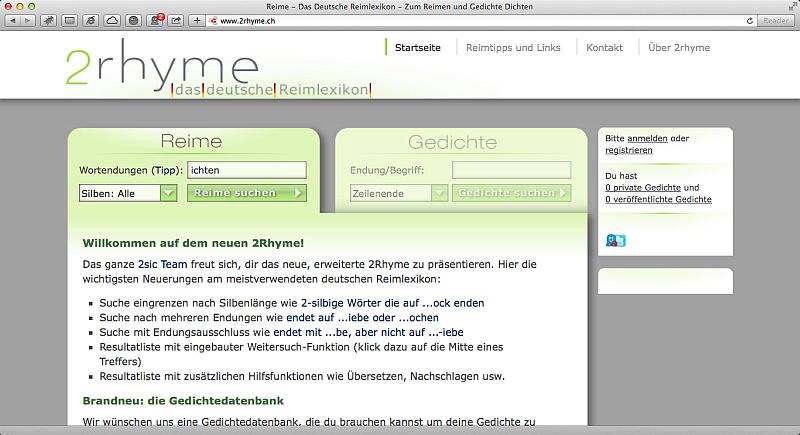Click the Wortendungen input field
The width and height of the screenshot is (800, 435).
coord(247,170)
